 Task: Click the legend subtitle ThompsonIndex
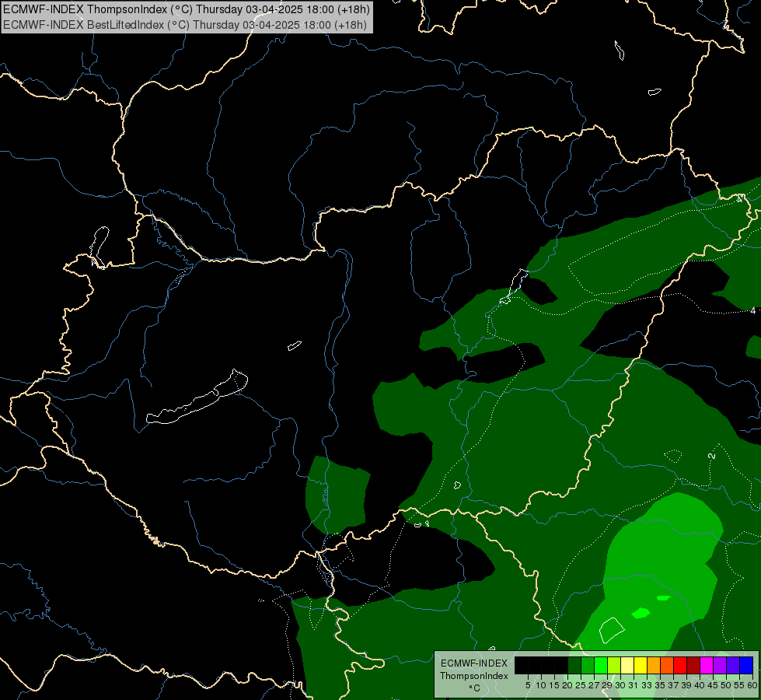point(473,676)
